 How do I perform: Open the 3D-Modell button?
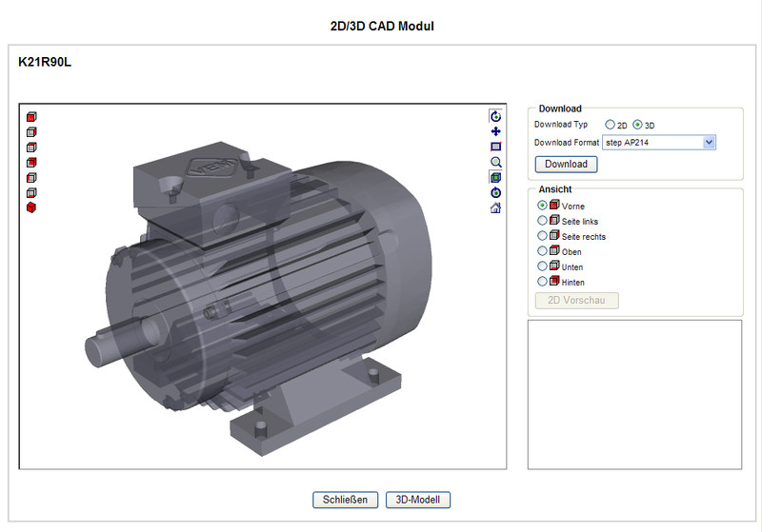point(417,500)
